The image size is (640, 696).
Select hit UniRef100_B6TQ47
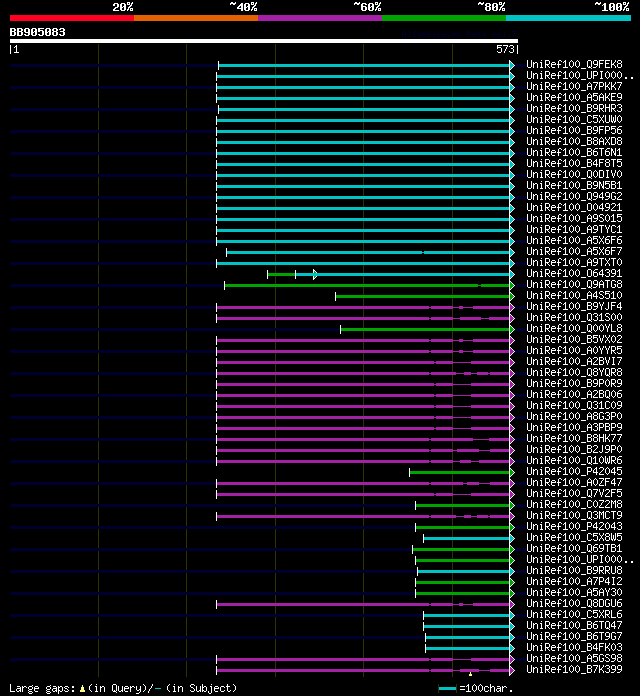pos(574,625)
